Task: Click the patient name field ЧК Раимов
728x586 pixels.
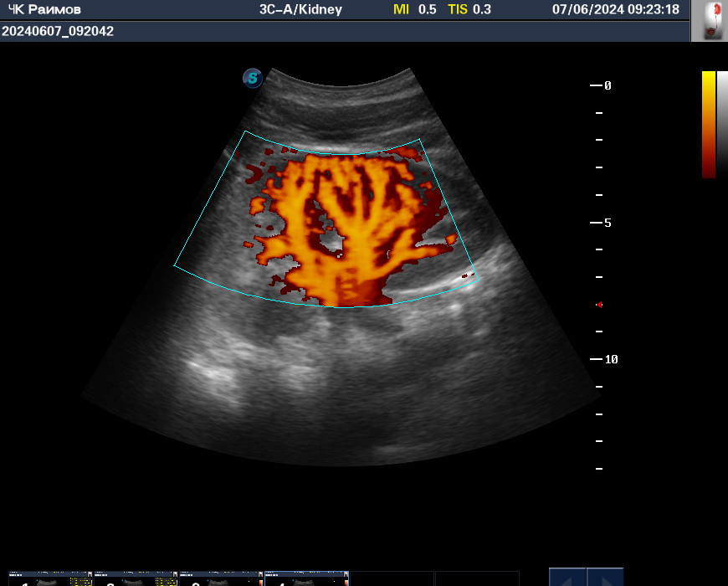Action: pyautogui.click(x=44, y=9)
